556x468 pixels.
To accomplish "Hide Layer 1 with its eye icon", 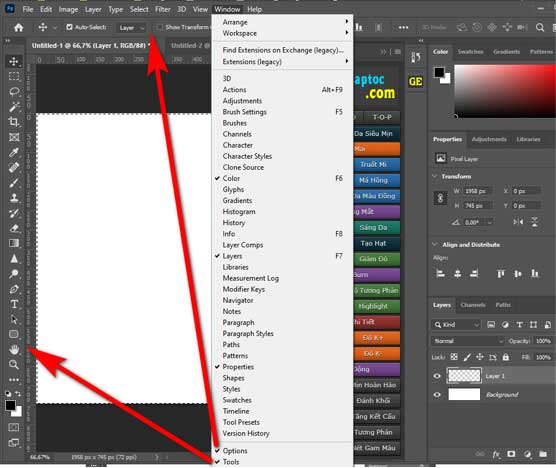I will [x=437, y=376].
